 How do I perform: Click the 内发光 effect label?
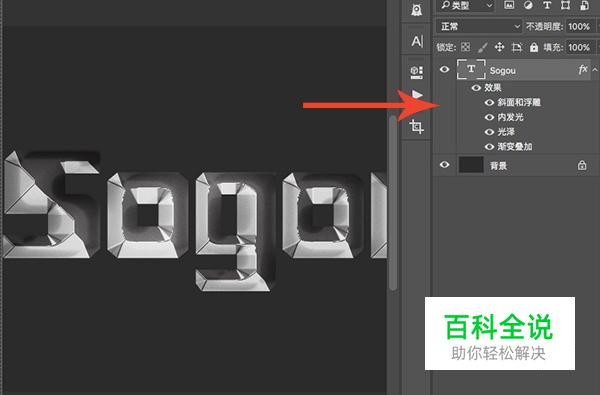point(510,117)
